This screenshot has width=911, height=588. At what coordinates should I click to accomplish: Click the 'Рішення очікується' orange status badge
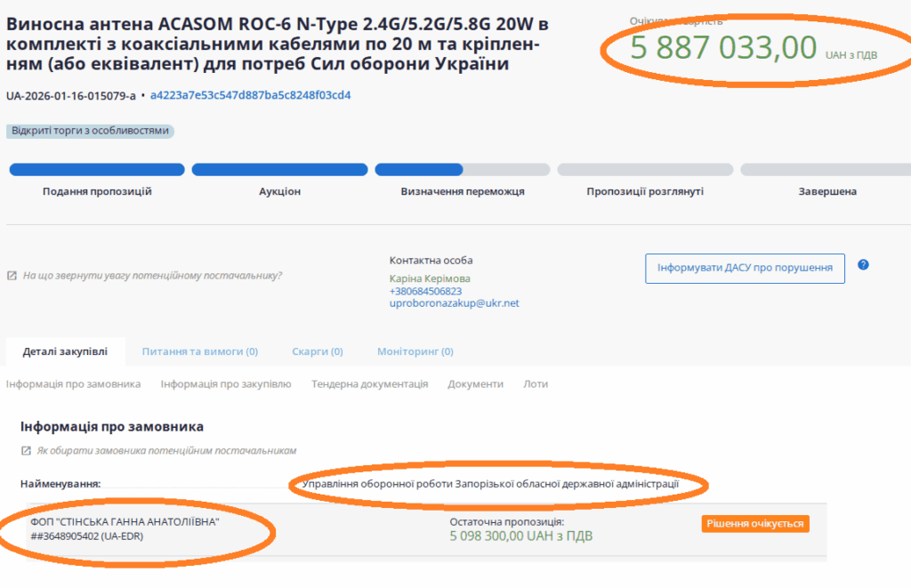pyautogui.click(x=755, y=524)
